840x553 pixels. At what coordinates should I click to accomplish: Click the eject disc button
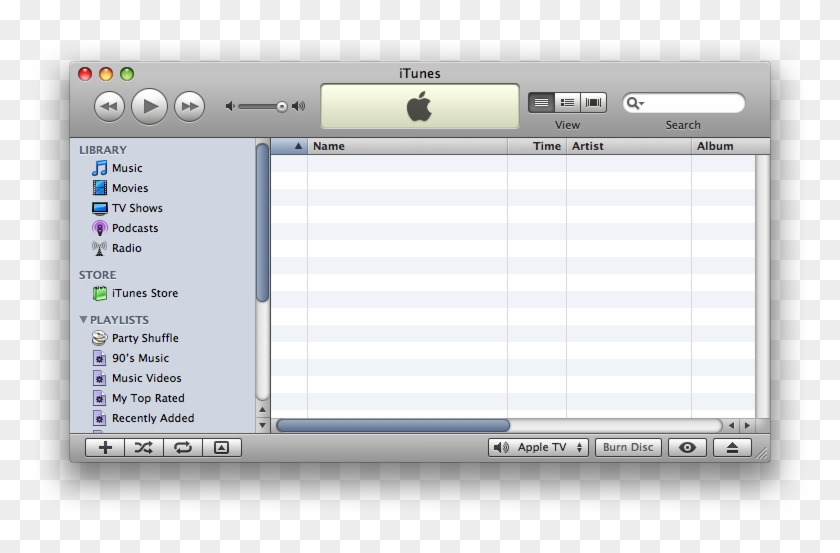732,447
